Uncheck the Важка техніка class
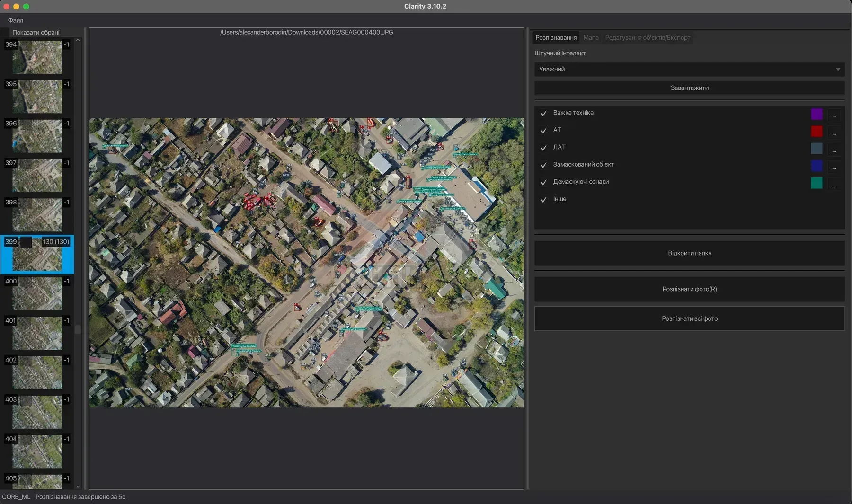The height and width of the screenshot is (504, 852). click(x=543, y=113)
